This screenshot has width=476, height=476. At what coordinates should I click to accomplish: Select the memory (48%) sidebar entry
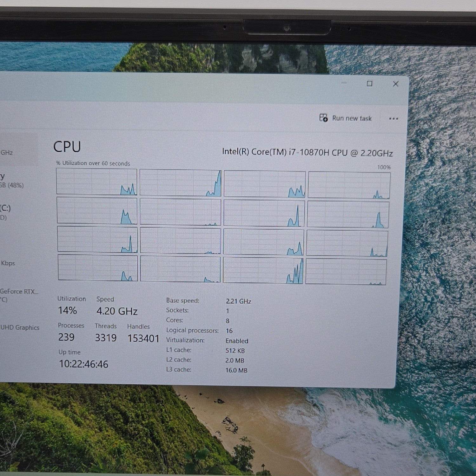pyautogui.click(x=12, y=181)
